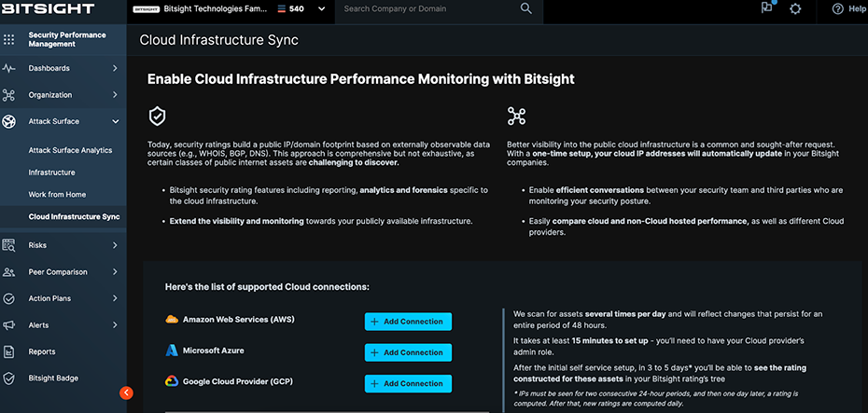This screenshot has height=413, width=868.
Task: Add connection for Google Cloud Provider
Action: click(x=408, y=383)
